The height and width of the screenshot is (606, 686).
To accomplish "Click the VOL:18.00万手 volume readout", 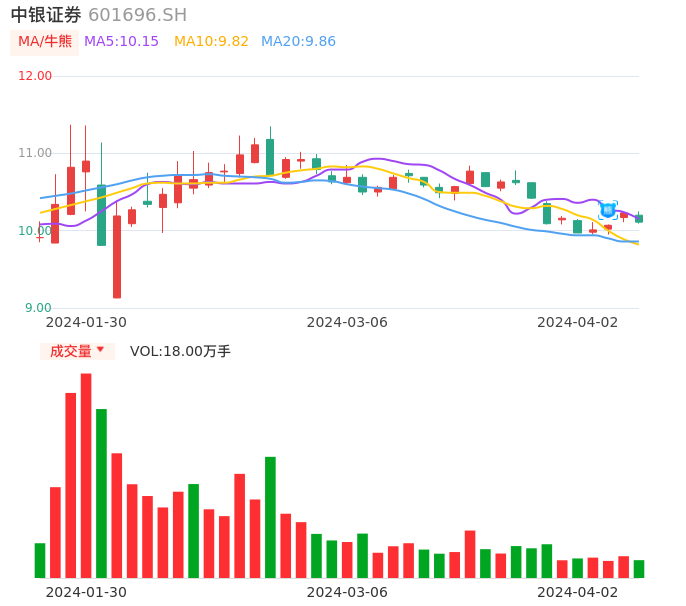I will click(180, 351).
